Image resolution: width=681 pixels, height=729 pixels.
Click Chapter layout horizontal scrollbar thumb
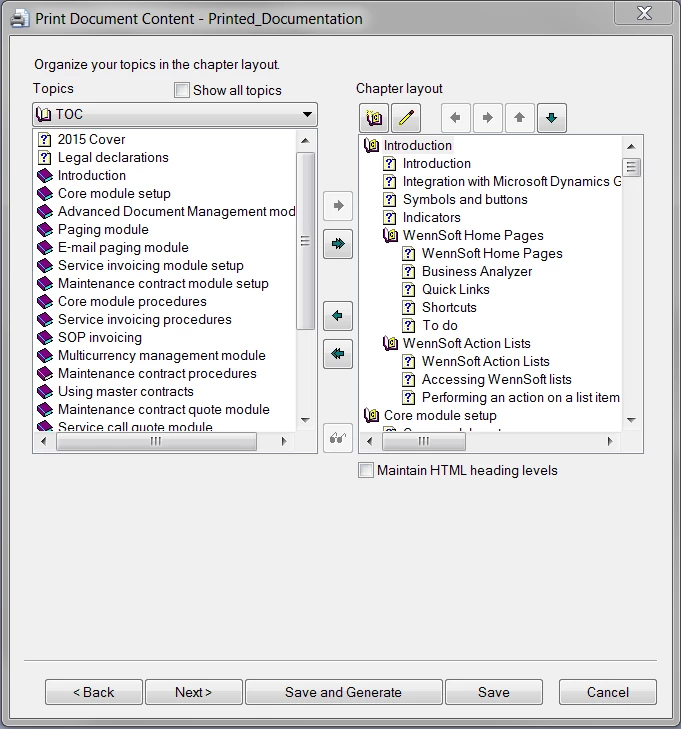click(x=424, y=441)
